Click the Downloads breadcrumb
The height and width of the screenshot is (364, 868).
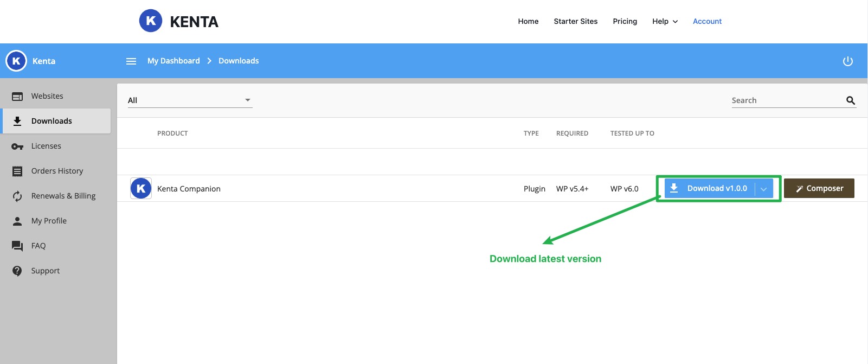pyautogui.click(x=239, y=61)
